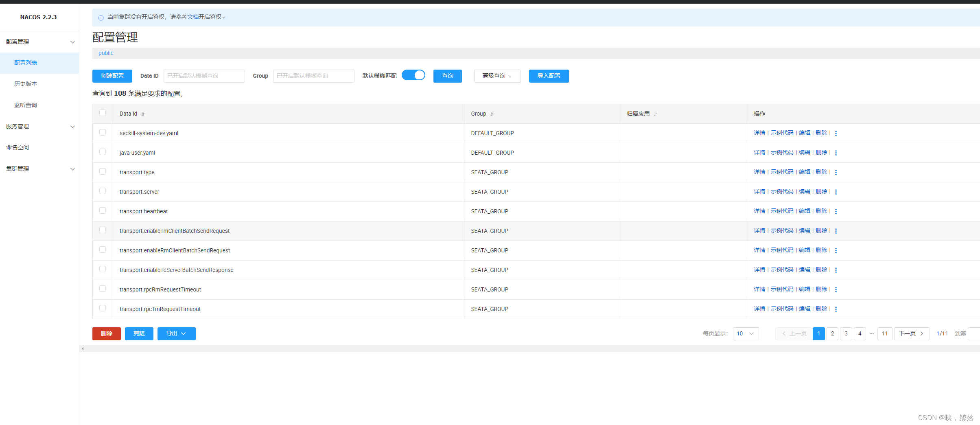Viewport: 980px width, 425px height.
Task: Sort the table by 归属应用 column
Action: tap(655, 114)
